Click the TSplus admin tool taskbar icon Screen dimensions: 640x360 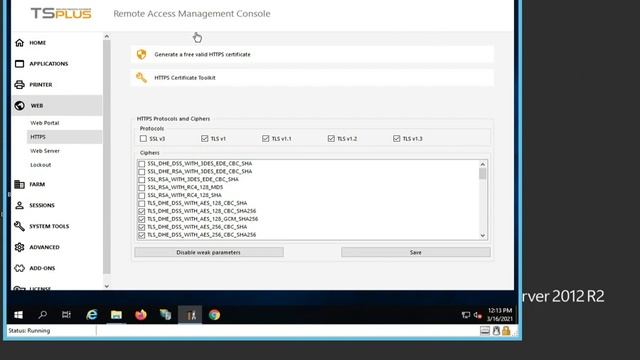tap(190, 315)
